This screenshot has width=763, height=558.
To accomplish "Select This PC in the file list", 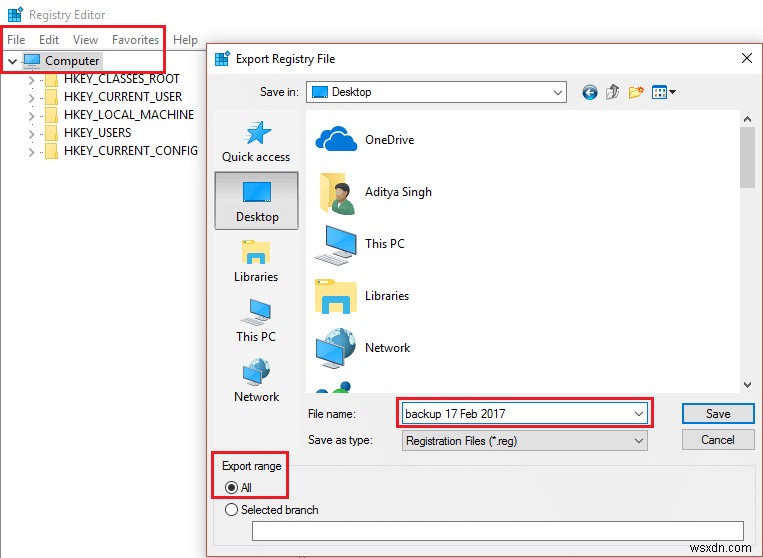I will point(360,244).
